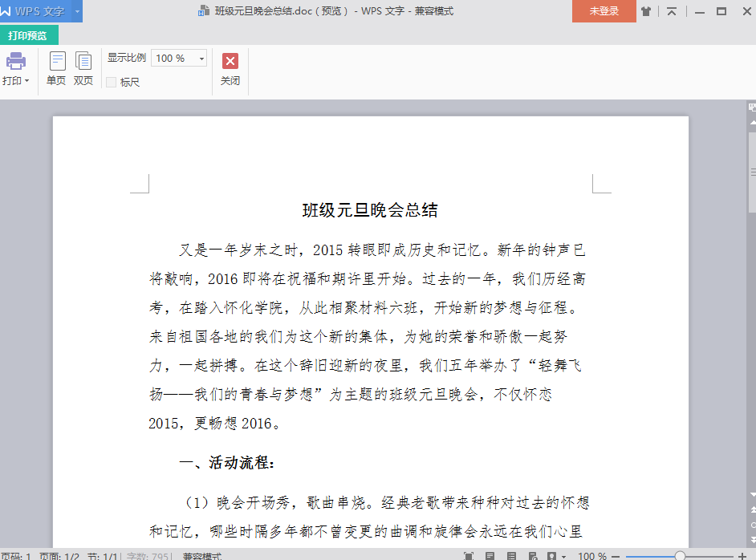Viewport: 756px width, 560px height.
Task: Switch to double page (双页) view
Action: (x=83, y=68)
